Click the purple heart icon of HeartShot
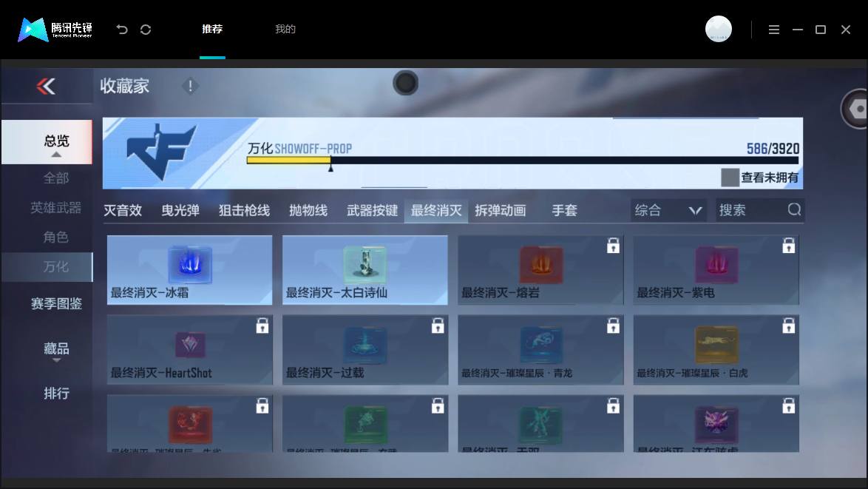This screenshot has height=489, width=868. click(x=190, y=345)
